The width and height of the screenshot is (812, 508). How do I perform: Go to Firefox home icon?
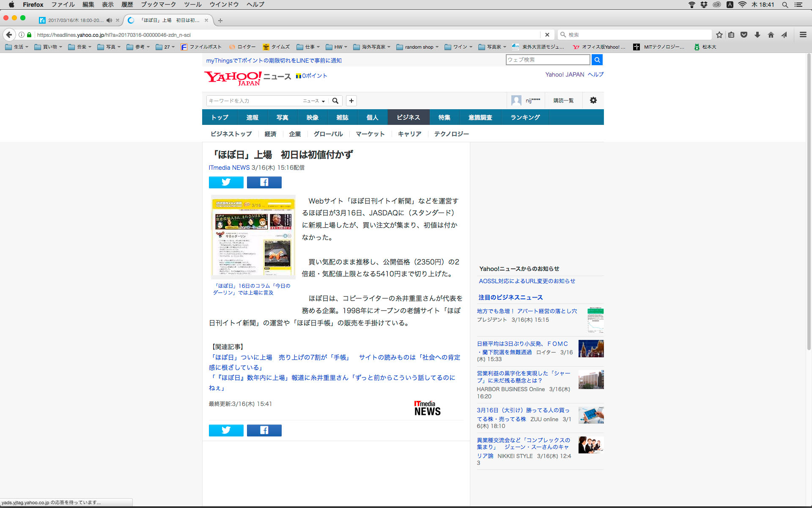click(x=771, y=35)
